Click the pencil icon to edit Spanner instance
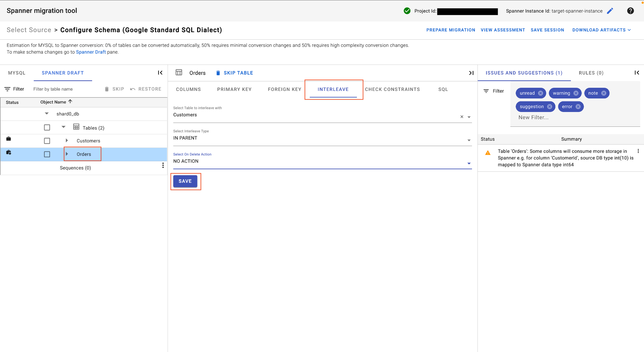This screenshot has width=644, height=352. click(x=610, y=11)
